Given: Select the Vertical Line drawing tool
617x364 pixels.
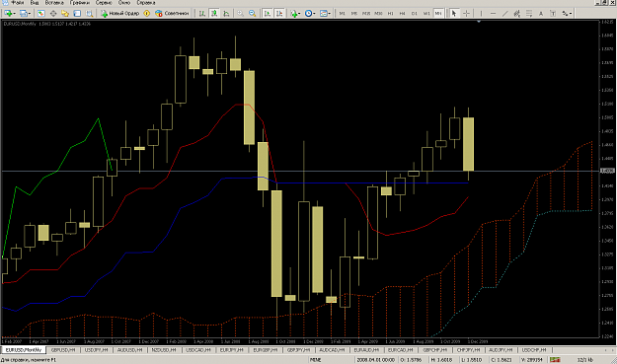Looking at the screenshot, I should click(481, 14).
